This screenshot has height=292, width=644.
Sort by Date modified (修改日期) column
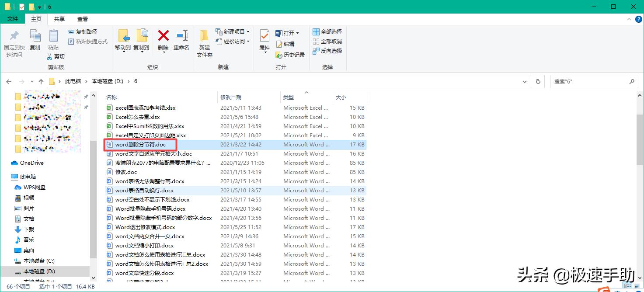[x=231, y=97]
